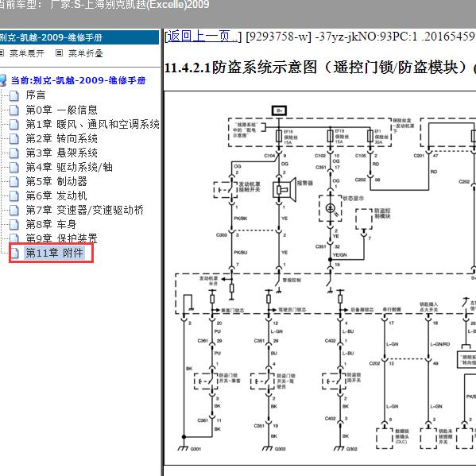Open the 序言 tree entry
The height and width of the screenshot is (476, 476).
tap(36, 95)
